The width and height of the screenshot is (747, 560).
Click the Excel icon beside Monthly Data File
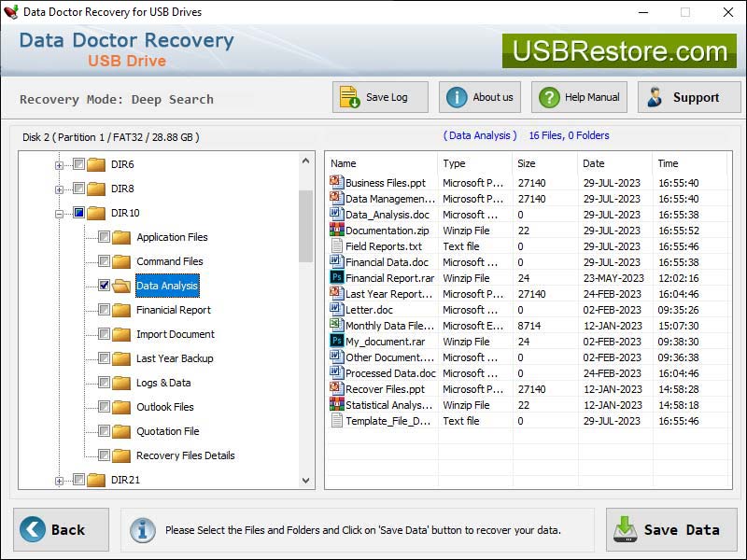[x=336, y=326]
